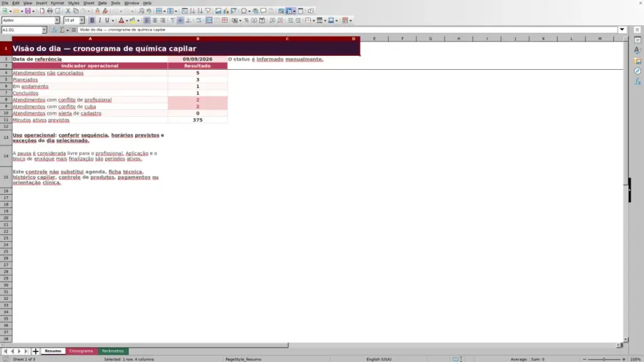644x362 pixels.
Task: Open the Font Size dropdown
Action: 82,21
